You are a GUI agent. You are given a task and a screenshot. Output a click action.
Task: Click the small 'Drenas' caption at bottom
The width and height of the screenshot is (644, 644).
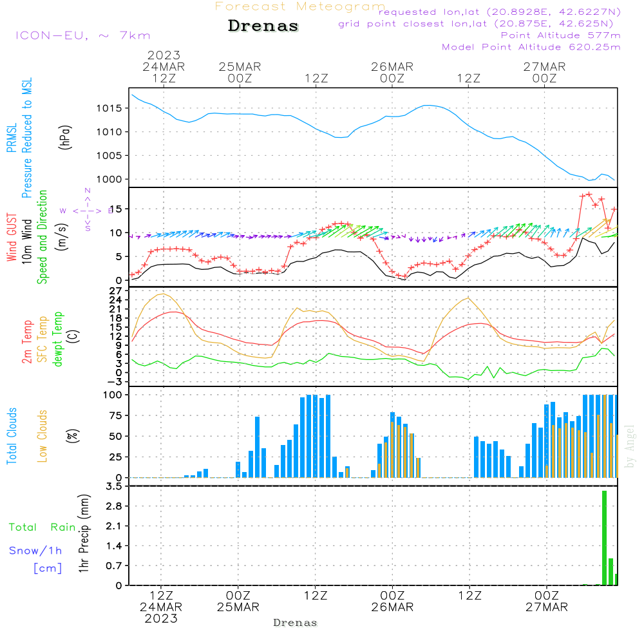pos(295,623)
